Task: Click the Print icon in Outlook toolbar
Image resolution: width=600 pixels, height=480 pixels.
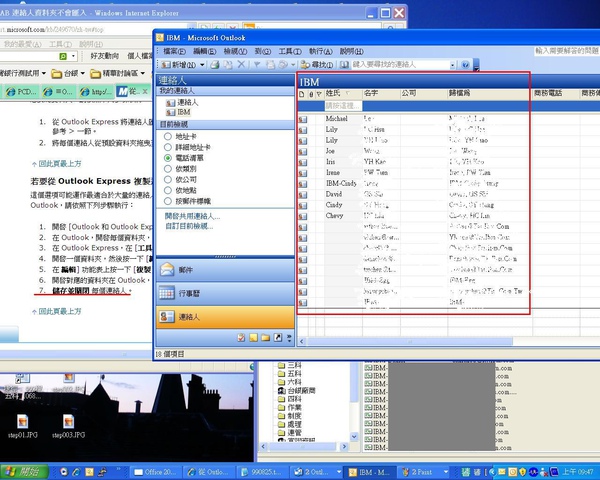Action: (x=215, y=65)
